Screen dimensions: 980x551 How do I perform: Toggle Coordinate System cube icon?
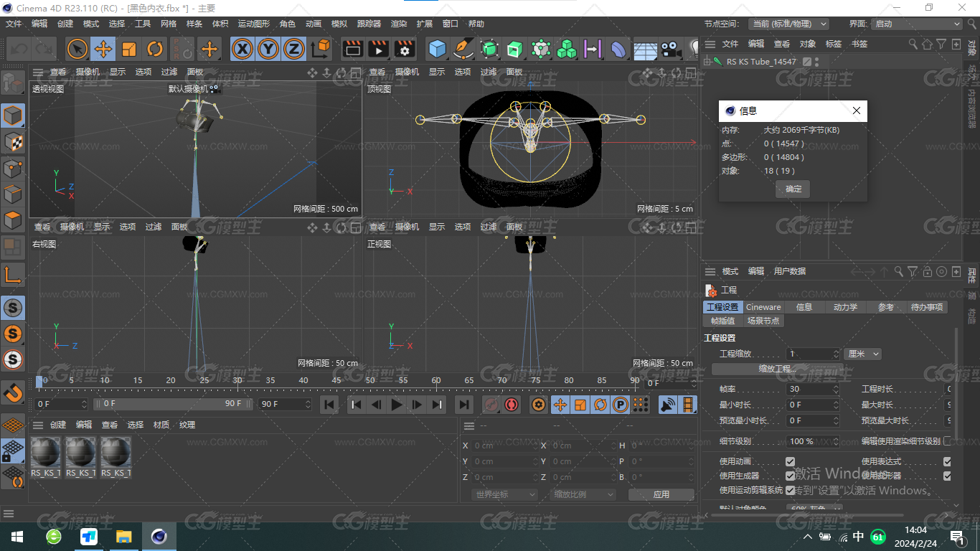pos(321,49)
